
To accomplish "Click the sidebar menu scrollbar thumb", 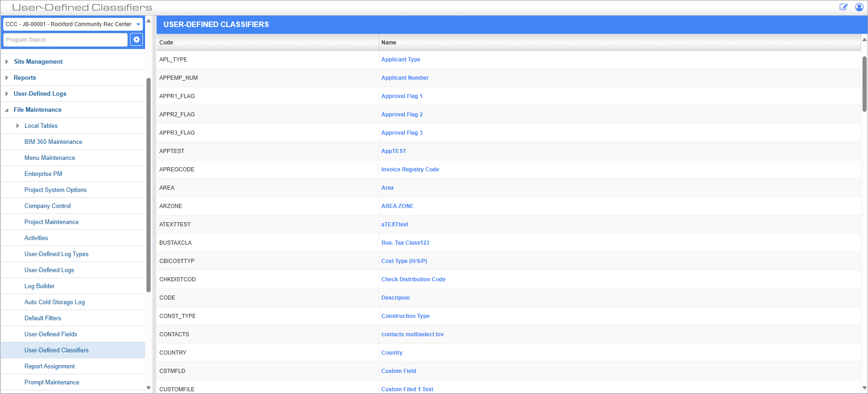I will tap(148, 185).
